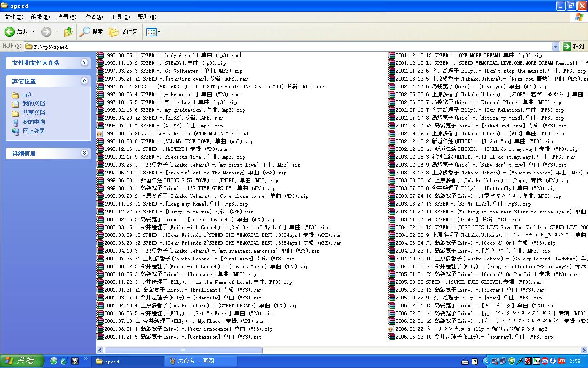Select archive icon of [Bright Daylight] file
Viewport: 588px width, 368px height.
click(100, 219)
